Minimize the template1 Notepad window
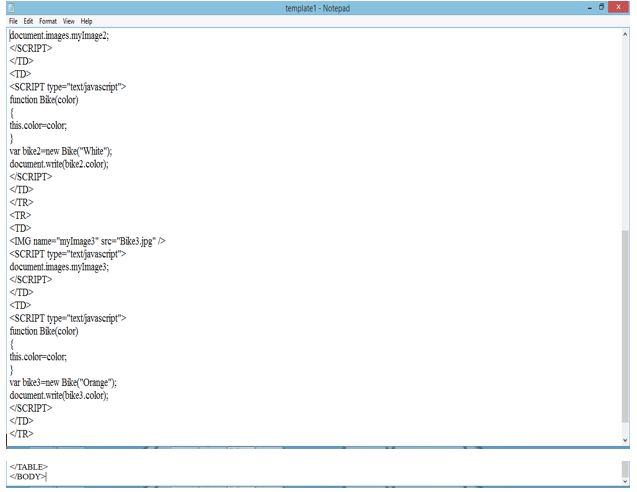 click(x=589, y=8)
